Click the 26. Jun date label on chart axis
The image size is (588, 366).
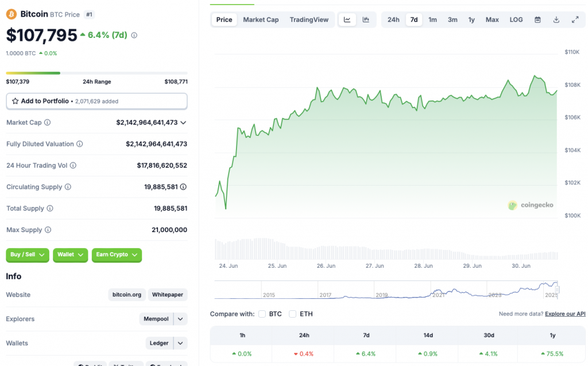(326, 266)
